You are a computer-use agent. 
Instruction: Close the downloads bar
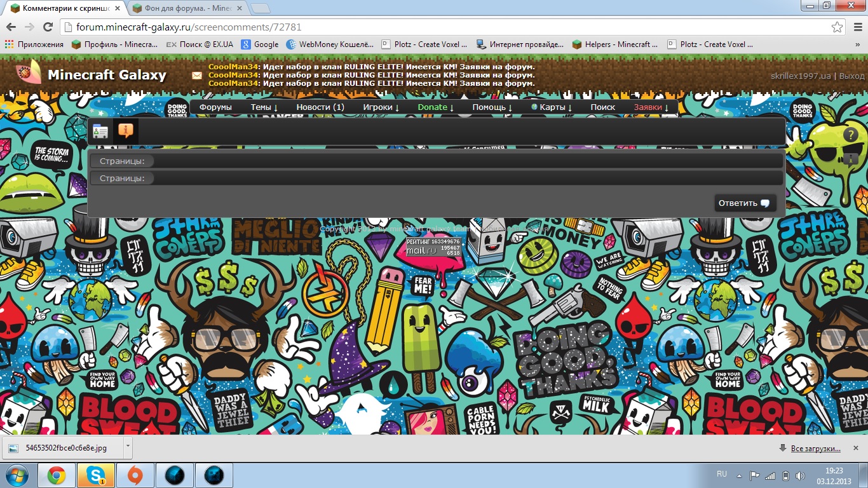pos(857,448)
